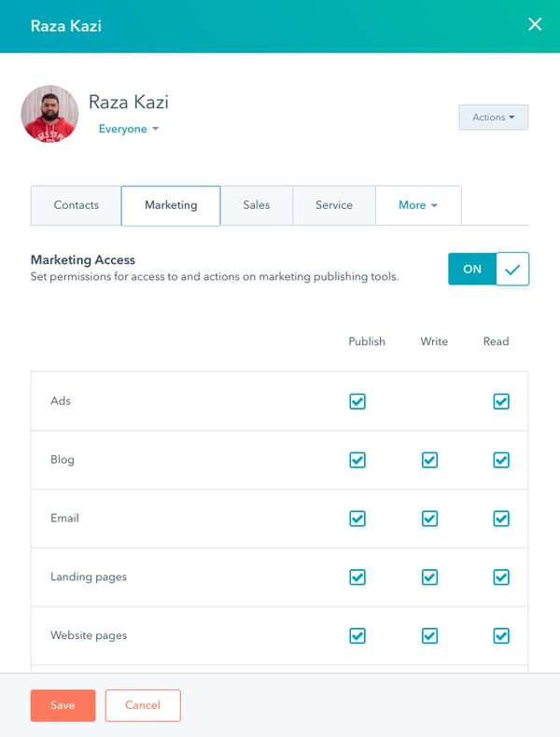Switch to the Contacts tab
560x737 pixels.
pyautogui.click(x=77, y=205)
